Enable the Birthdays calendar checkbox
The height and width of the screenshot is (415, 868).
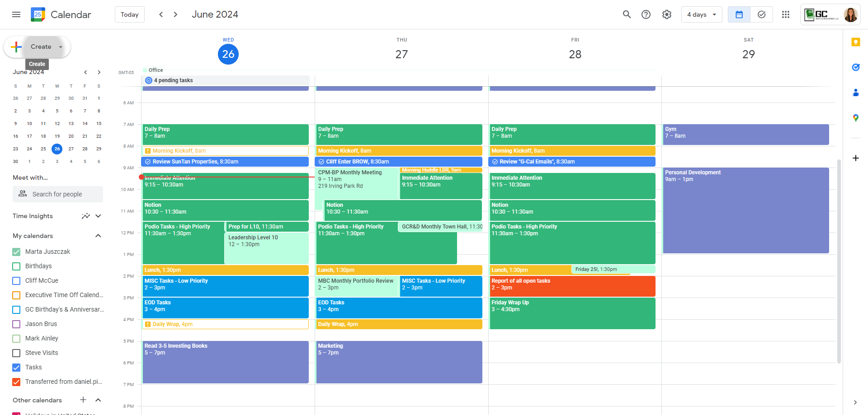(x=16, y=266)
